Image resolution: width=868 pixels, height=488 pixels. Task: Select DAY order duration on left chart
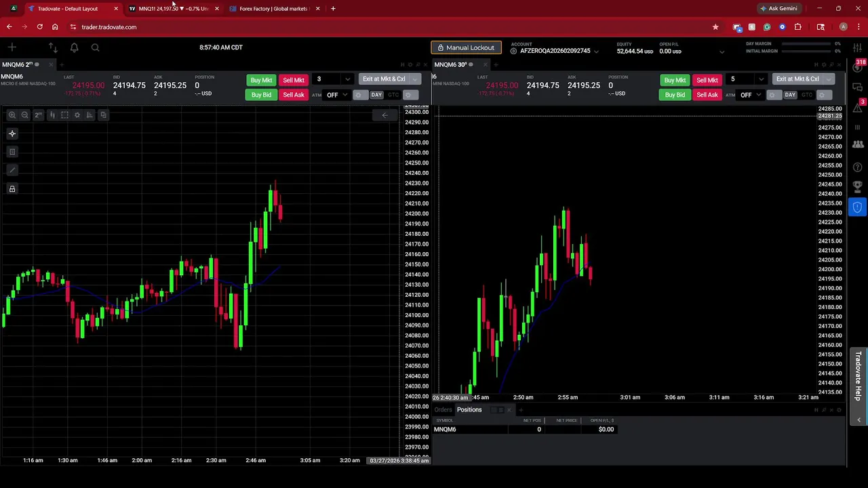[x=376, y=95]
